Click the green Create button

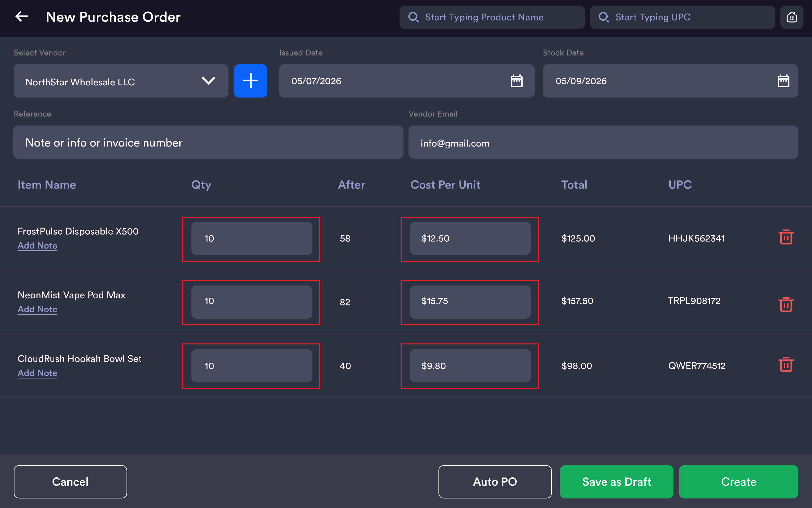[739, 482]
